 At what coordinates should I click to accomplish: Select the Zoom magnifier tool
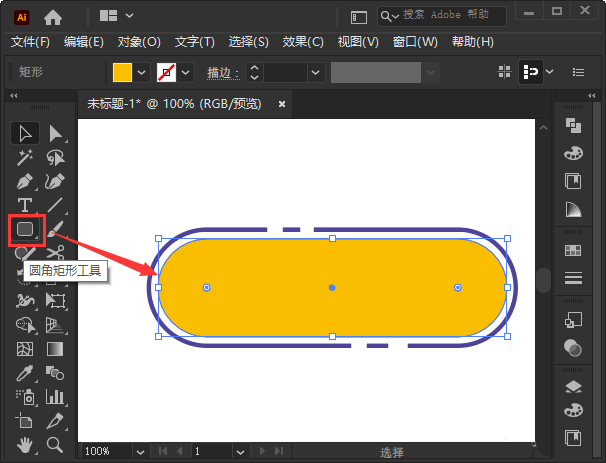click(55, 444)
